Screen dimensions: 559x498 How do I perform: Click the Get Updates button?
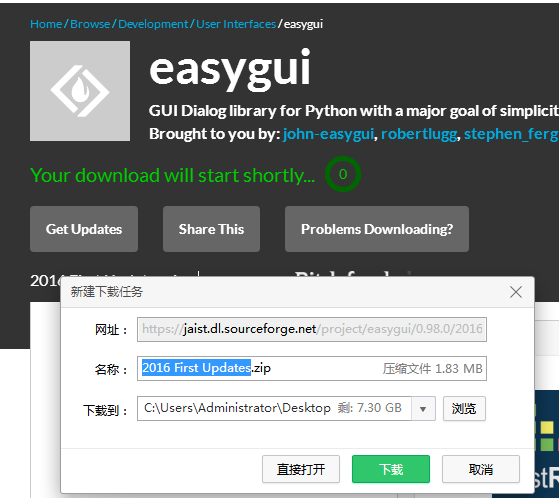(x=84, y=229)
